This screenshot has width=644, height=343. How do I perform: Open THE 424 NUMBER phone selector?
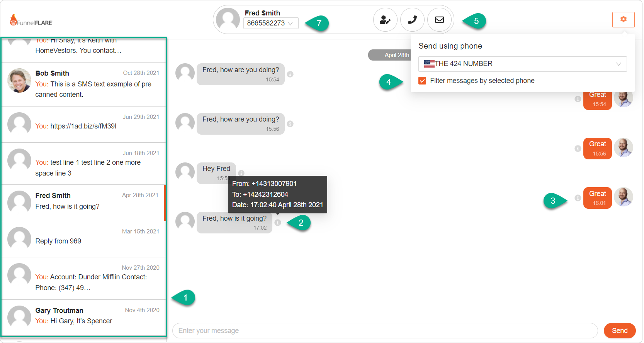point(522,64)
